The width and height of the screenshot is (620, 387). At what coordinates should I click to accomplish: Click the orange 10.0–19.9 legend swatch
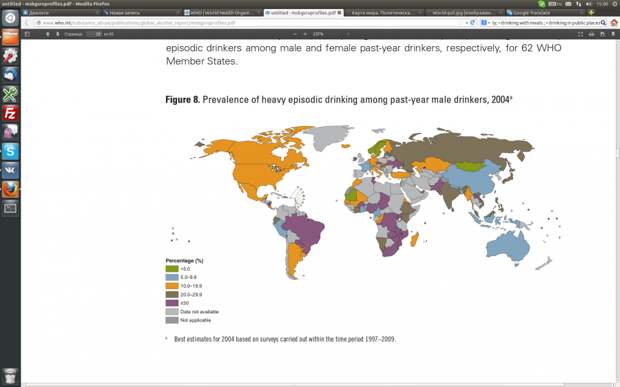[x=172, y=286]
